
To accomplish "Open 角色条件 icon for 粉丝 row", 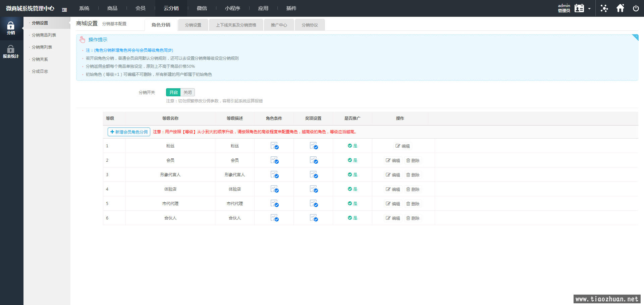I will point(274,146).
